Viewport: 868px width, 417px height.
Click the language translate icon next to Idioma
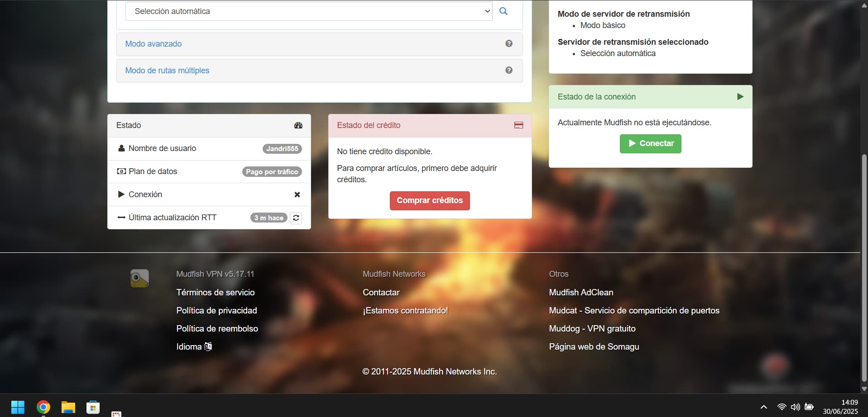click(208, 346)
